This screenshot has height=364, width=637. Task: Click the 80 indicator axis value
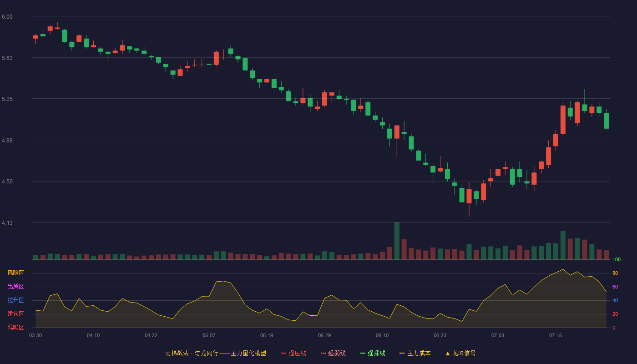[615, 273]
